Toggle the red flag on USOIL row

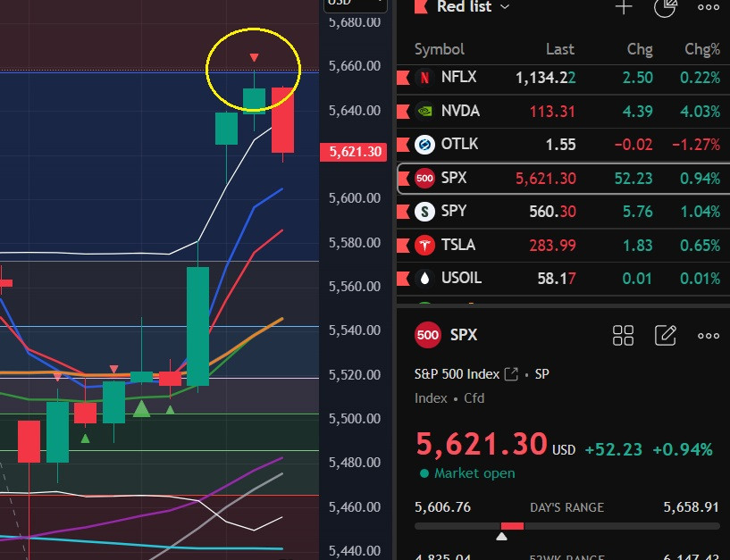[403, 279]
